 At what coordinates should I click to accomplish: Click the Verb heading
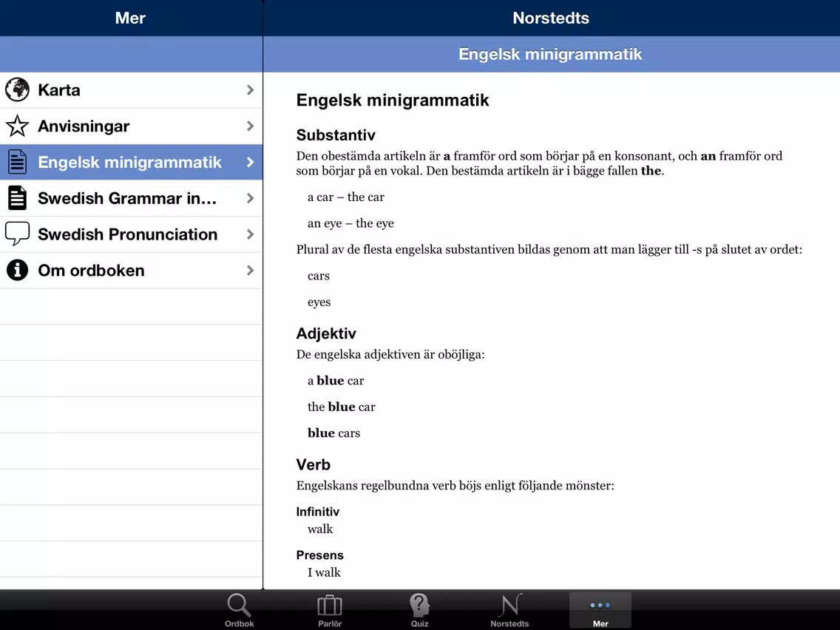(x=314, y=464)
